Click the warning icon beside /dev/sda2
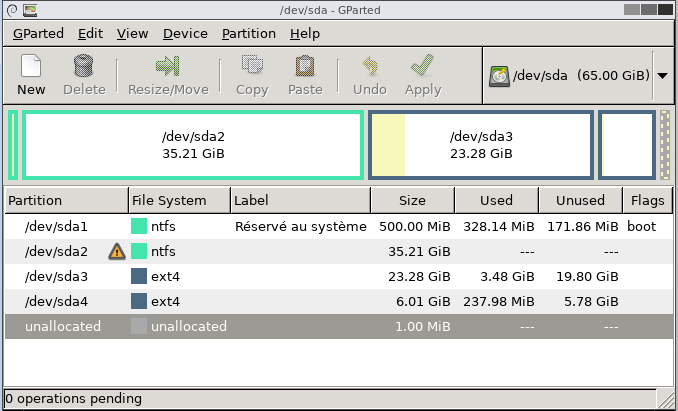678x411 pixels. coord(117,252)
